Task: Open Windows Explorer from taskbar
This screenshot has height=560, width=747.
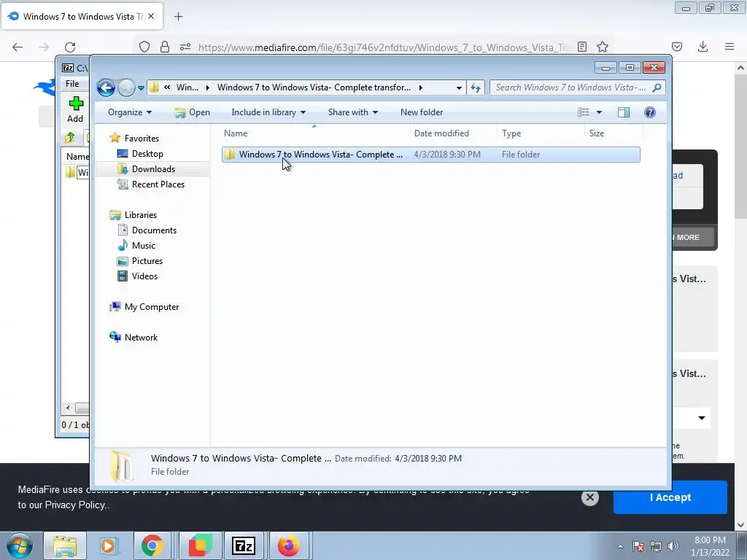Action: pos(65,546)
